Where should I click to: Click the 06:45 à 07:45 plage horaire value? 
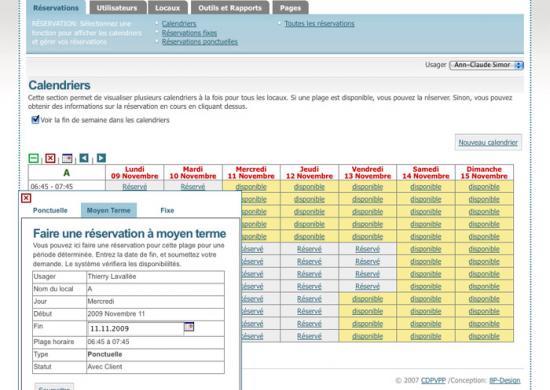click(x=108, y=342)
